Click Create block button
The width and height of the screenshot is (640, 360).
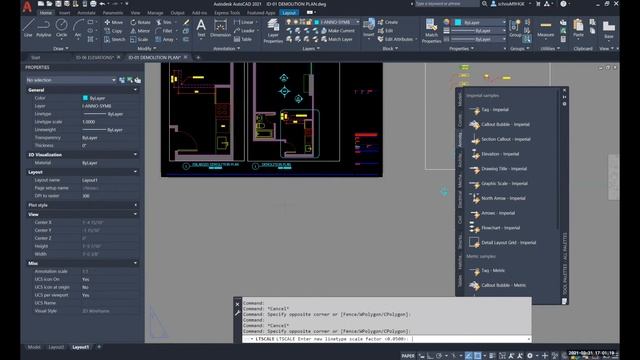388,22
